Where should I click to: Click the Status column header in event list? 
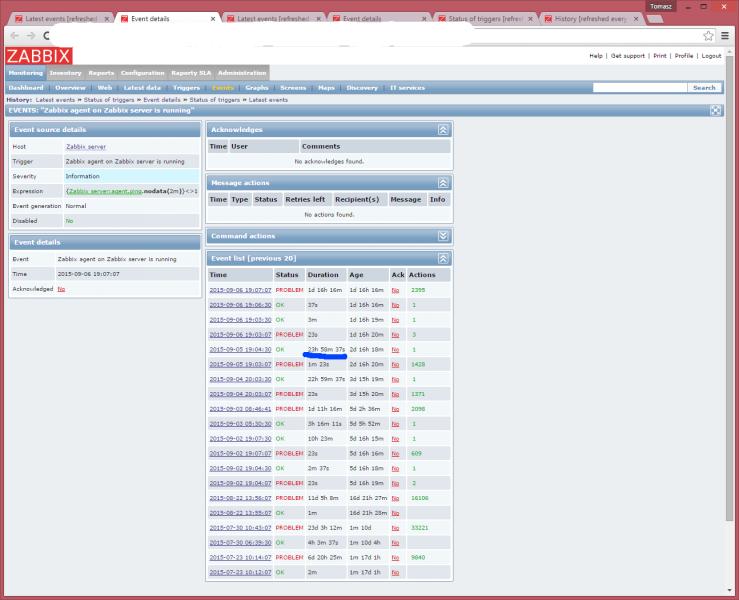pos(287,275)
